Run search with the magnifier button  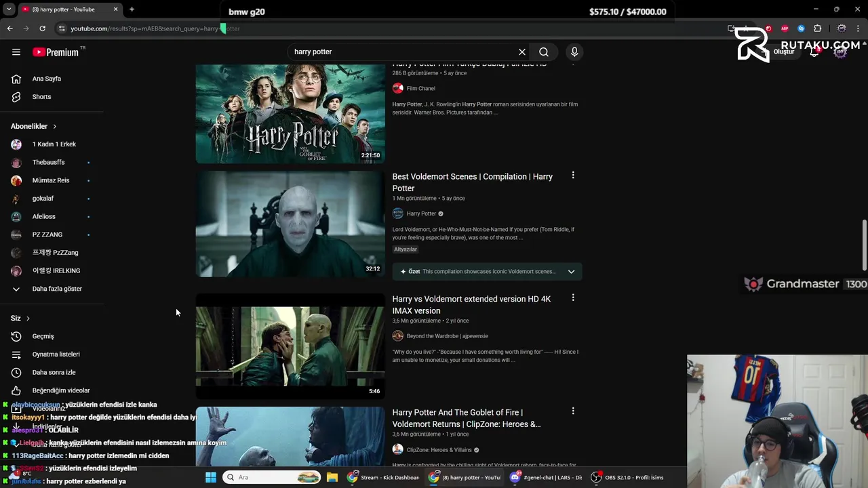click(x=544, y=52)
